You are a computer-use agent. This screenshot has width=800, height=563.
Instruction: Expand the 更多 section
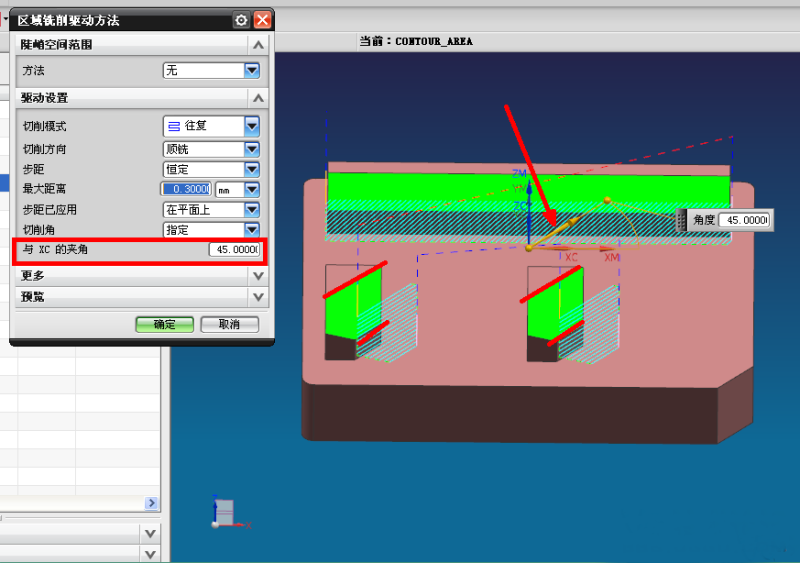coord(258,275)
